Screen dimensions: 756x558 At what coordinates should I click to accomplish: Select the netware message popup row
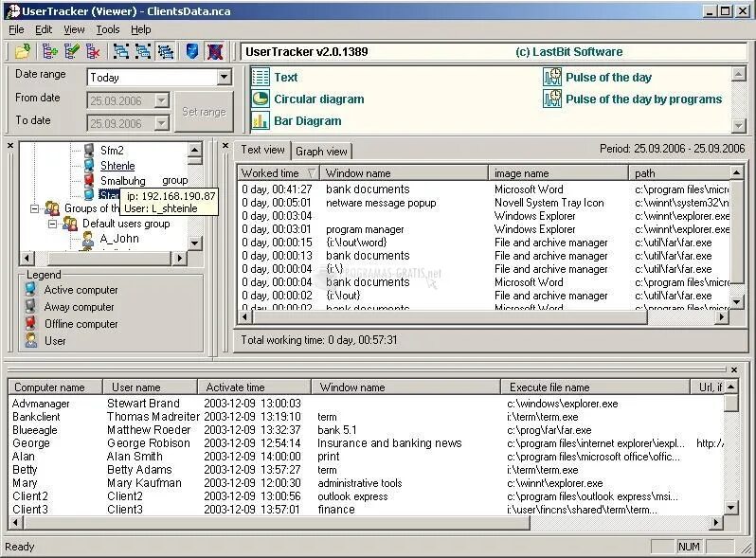pos(484,203)
